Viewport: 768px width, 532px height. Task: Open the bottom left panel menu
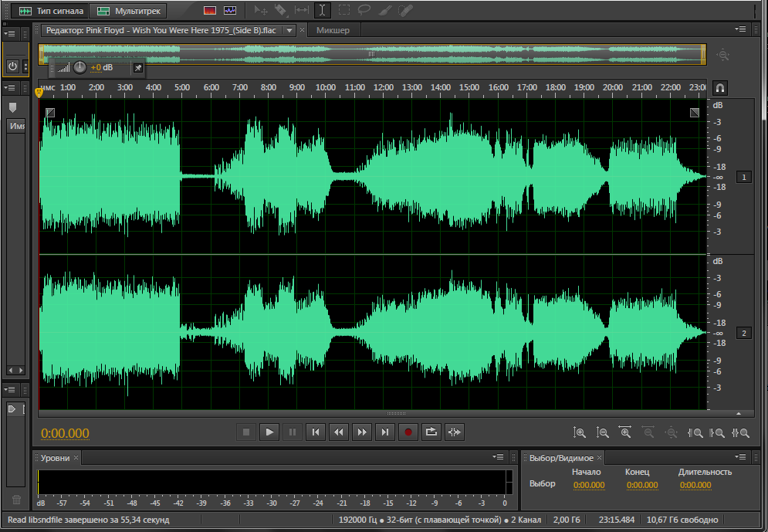10,389
